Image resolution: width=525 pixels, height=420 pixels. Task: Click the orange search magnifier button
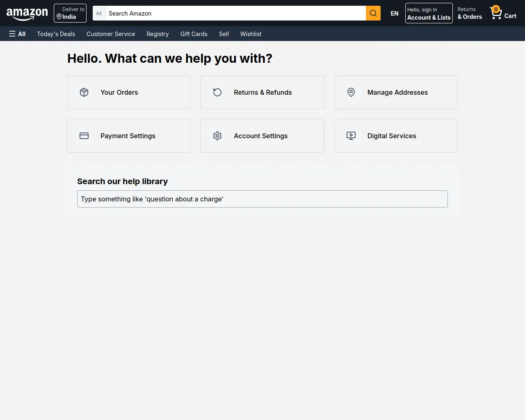point(373,13)
